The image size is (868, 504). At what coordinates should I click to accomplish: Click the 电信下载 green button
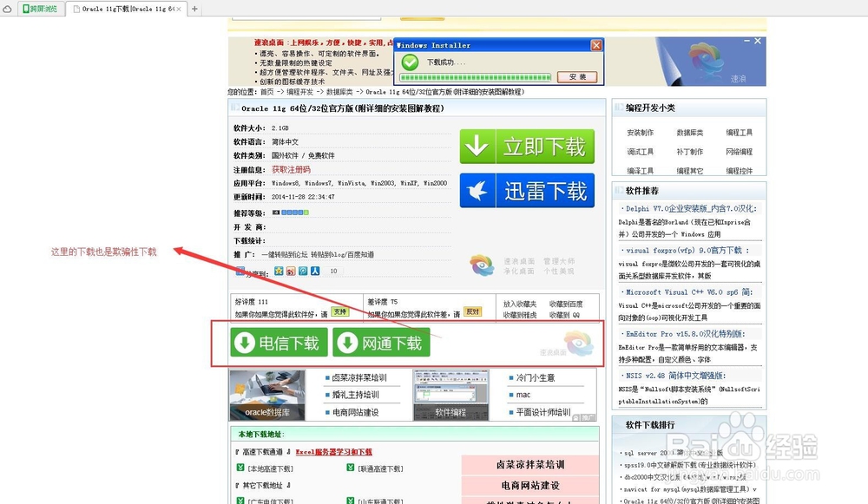click(279, 343)
